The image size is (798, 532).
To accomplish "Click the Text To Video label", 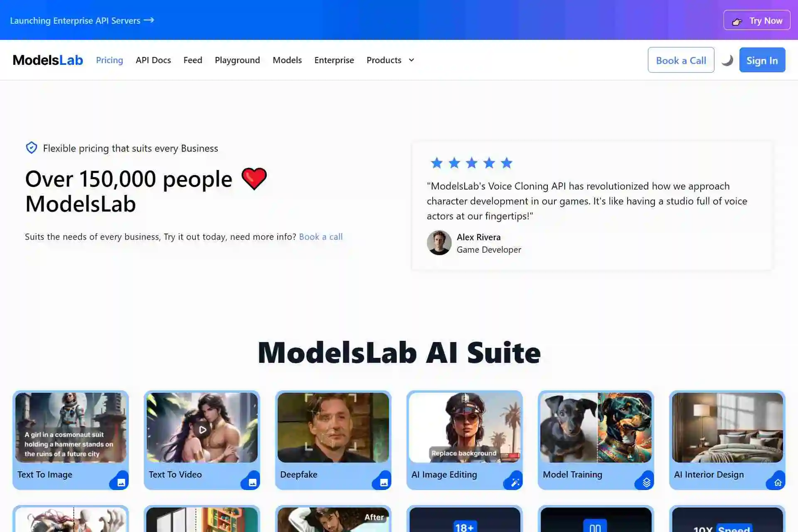I will (175, 474).
